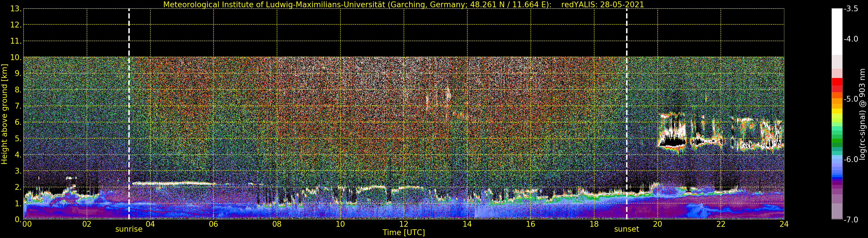This screenshot has height=238, width=868.
Task: Pick the red band of the colorbar
Action: 837,82
